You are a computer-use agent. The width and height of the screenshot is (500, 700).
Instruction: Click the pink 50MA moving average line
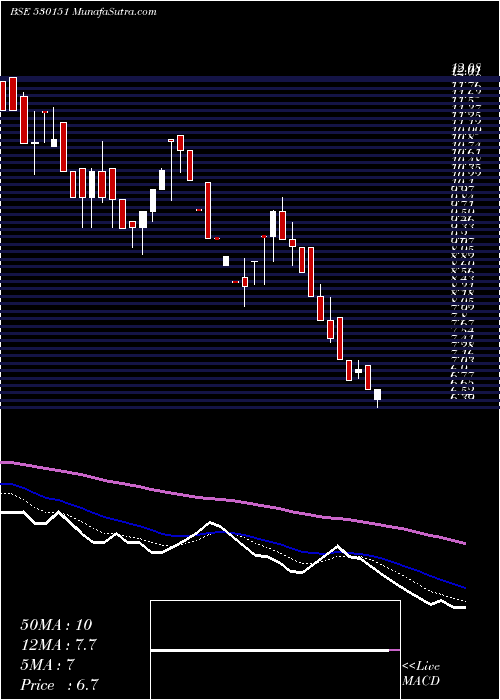[233, 500]
